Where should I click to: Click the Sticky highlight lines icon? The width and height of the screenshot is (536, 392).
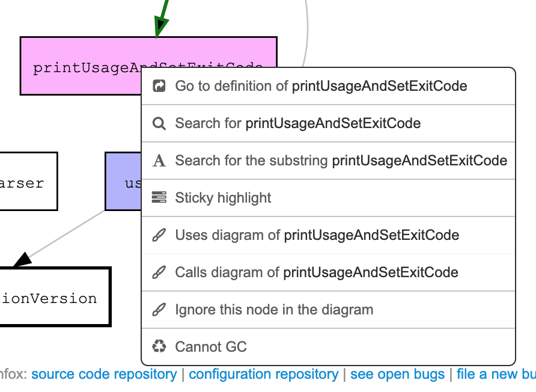click(x=159, y=197)
